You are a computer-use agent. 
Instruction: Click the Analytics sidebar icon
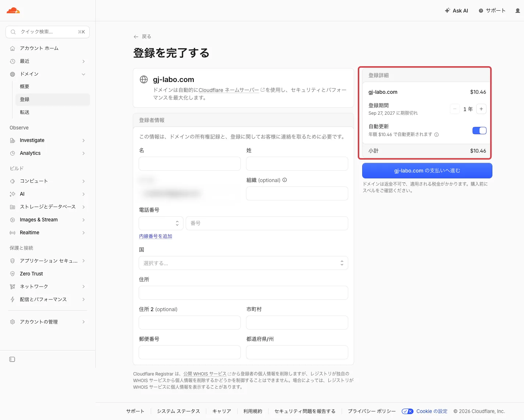[13, 153]
